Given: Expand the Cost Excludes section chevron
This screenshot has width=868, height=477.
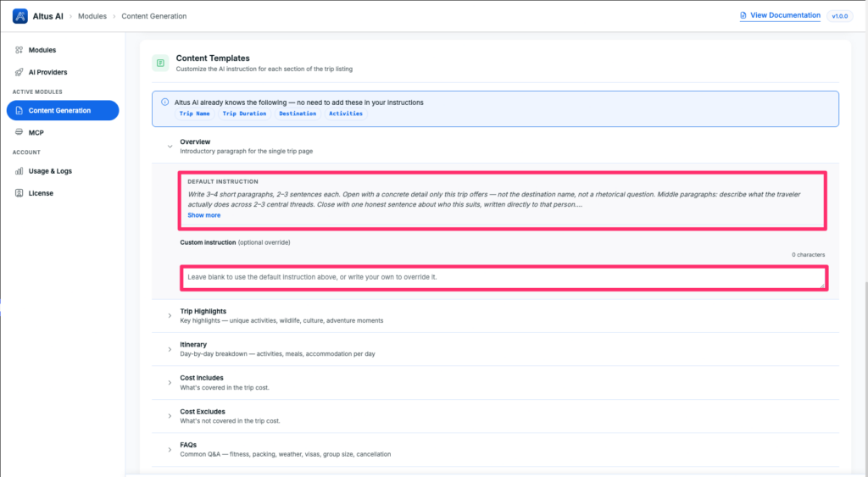Looking at the screenshot, I should tap(170, 416).
